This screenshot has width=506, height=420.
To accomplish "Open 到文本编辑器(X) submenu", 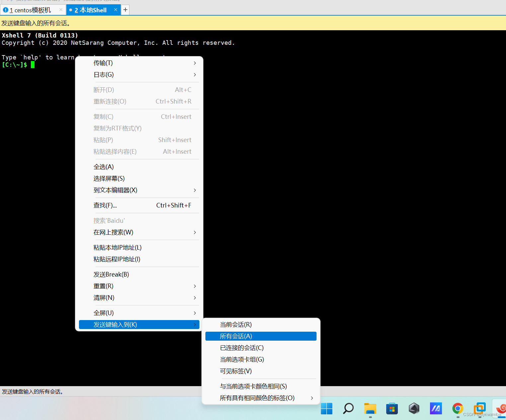I will tap(139, 190).
